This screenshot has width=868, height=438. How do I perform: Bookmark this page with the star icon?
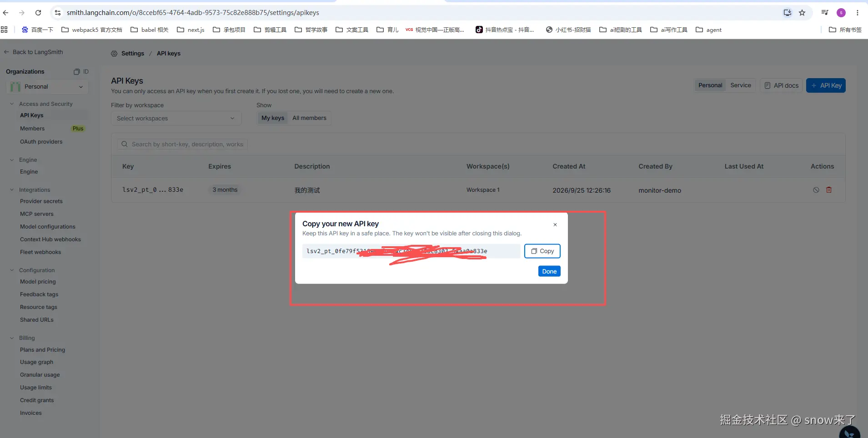coord(802,13)
